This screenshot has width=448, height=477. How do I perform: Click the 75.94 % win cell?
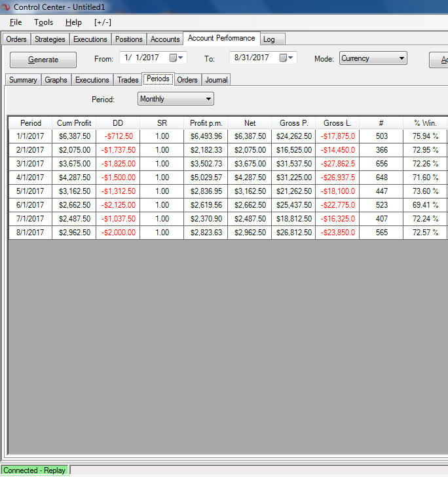click(425, 136)
